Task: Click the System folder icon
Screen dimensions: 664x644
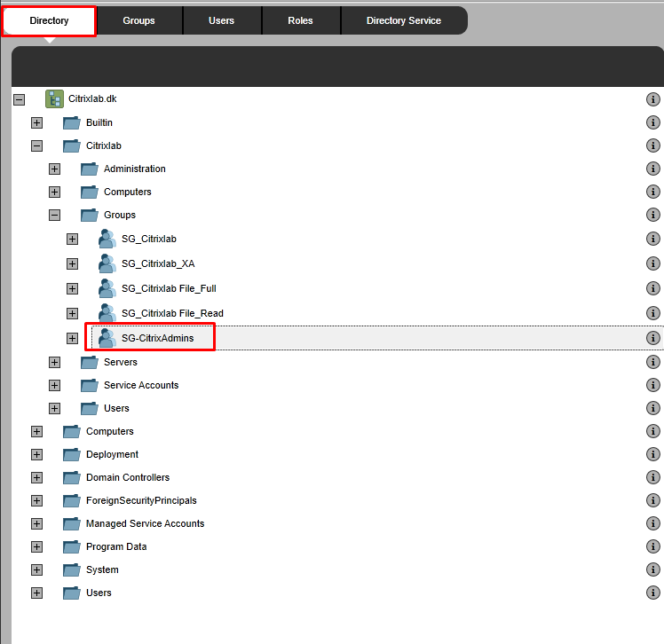Action: (72, 570)
